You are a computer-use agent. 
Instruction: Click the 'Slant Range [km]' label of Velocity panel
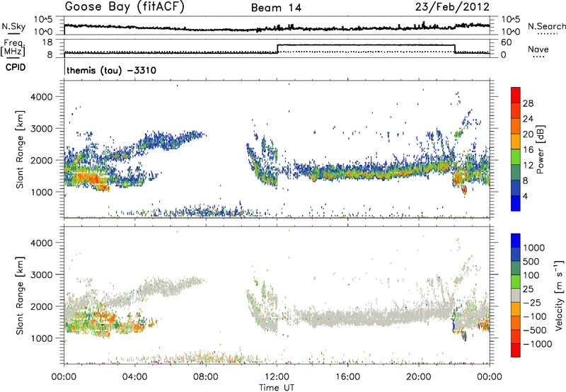point(20,295)
